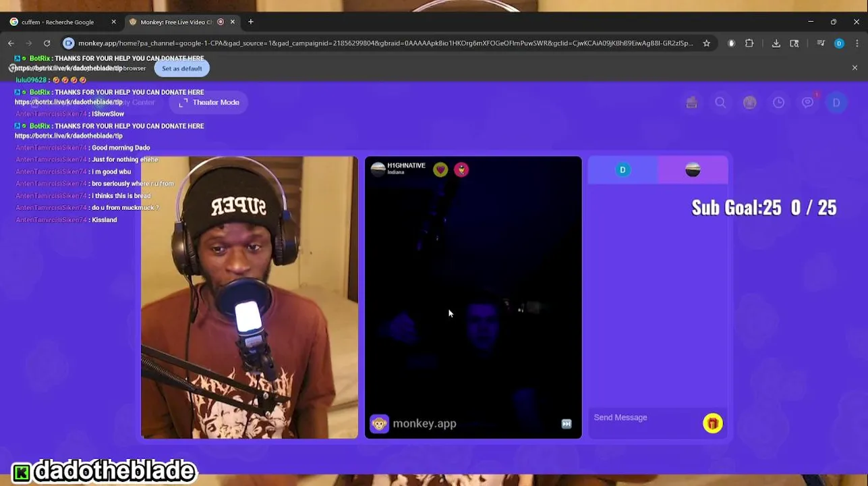Click the first botrix.live tip link
The height and width of the screenshot is (486, 868).
point(68,69)
